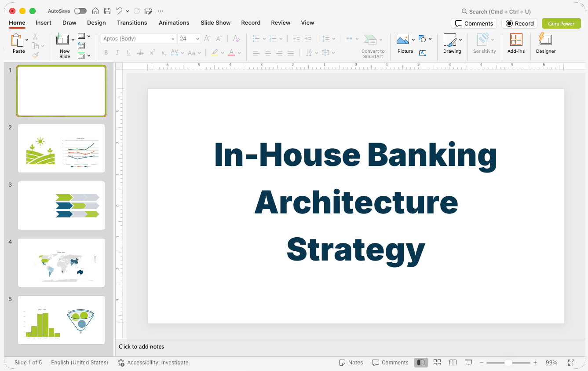This screenshot has height=371, width=588.
Task: Open the Picture dropdown arrow
Action: [x=413, y=40]
